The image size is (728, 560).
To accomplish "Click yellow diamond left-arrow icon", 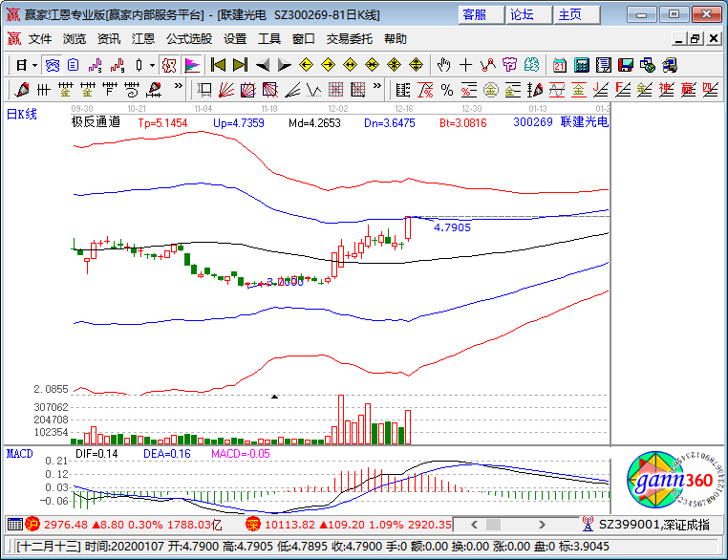I will coord(306,65).
